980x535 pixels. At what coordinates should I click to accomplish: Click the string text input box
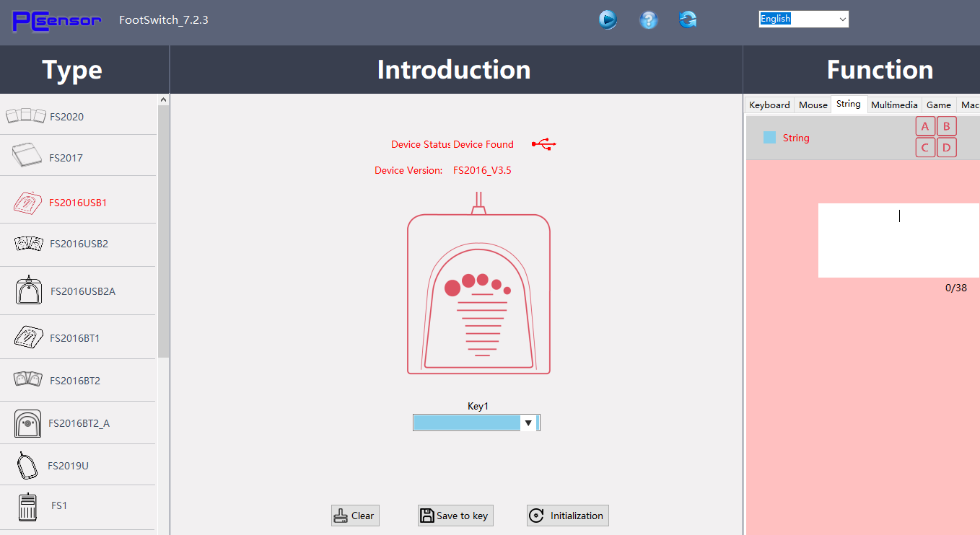(898, 240)
